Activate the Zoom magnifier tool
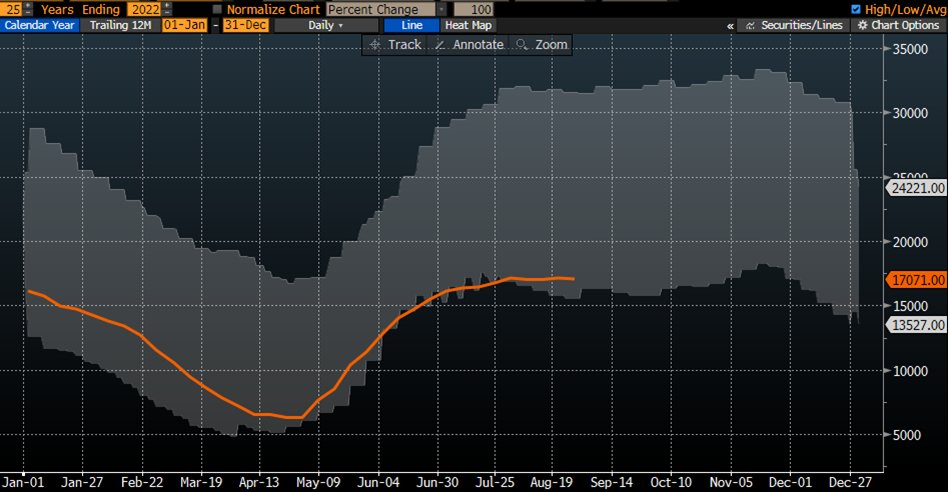The height and width of the screenshot is (492, 948). pyautogui.click(x=541, y=44)
